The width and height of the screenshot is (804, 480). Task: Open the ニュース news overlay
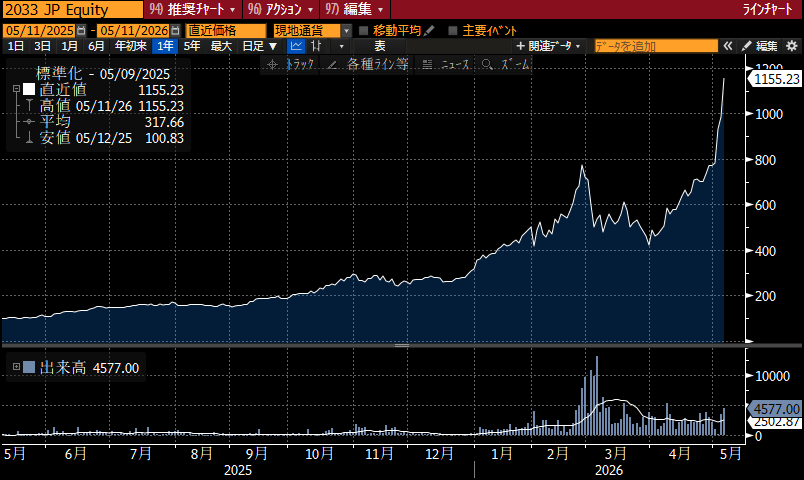(446, 65)
